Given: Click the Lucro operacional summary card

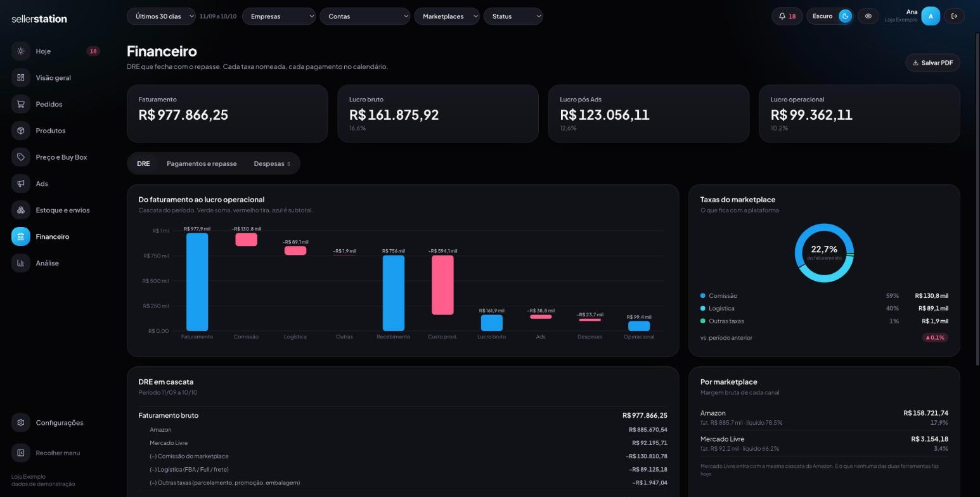Looking at the screenshot, I should click(x=859, y=113).
